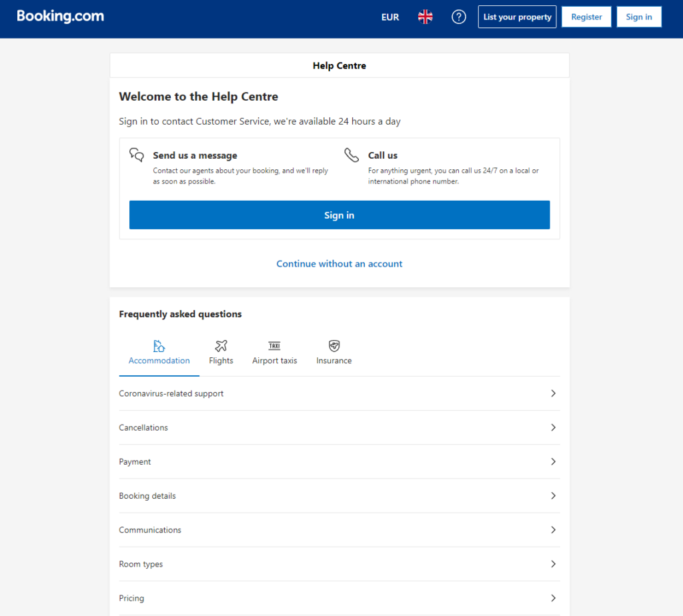The image size is (683, 616).
Task: Expand the Booking details section
Action: pos(339,495)
